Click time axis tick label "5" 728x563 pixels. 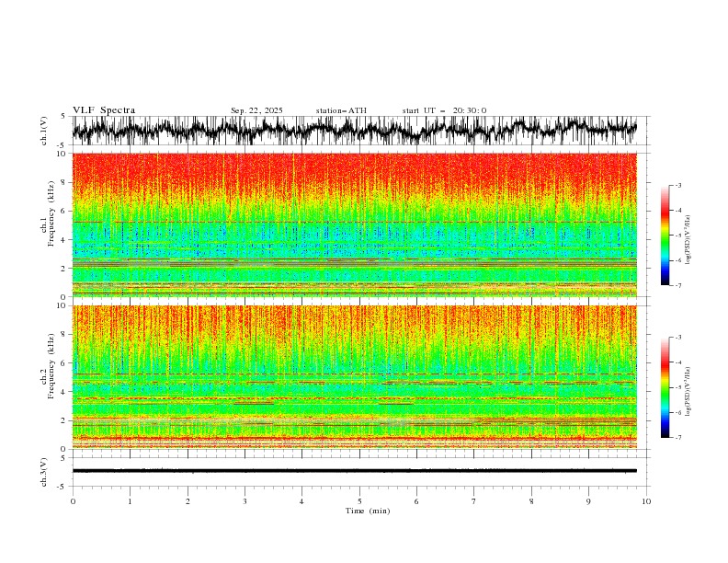point(359,501)
